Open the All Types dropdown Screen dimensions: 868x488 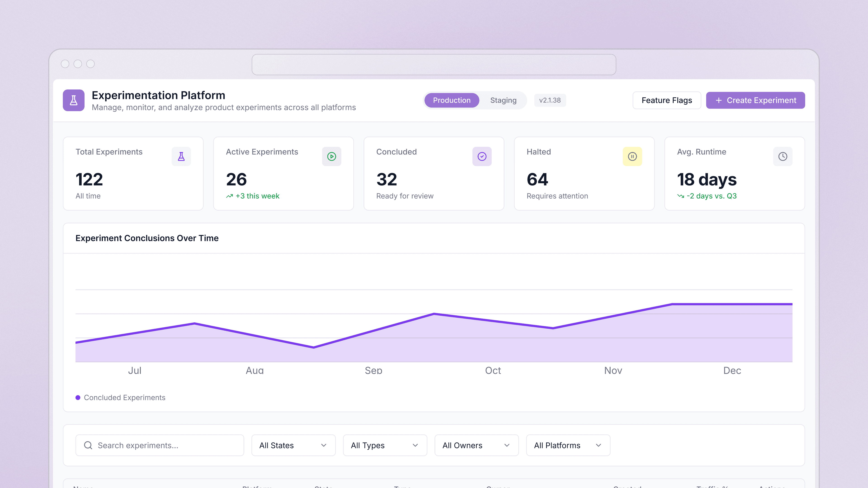click(x=385, y=445)
